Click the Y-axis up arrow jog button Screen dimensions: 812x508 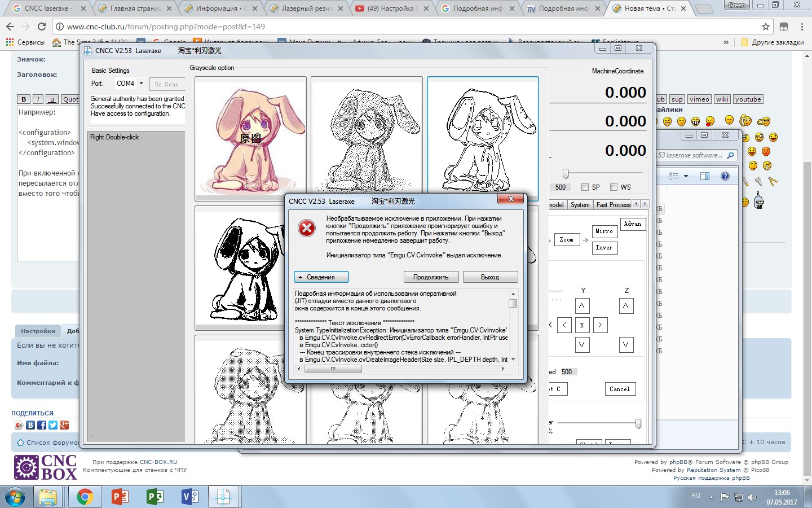pos(582,306)
